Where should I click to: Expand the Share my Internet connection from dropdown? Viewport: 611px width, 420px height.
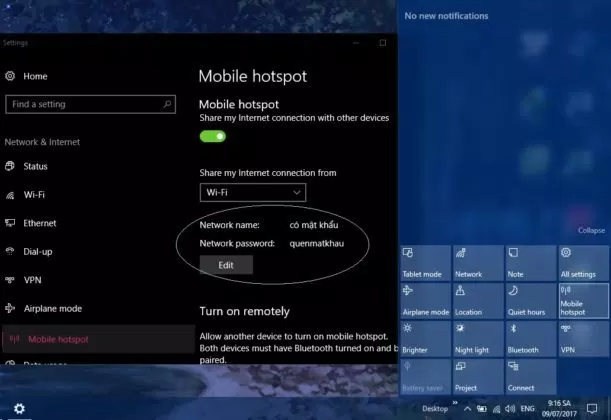pyautogui.click(x=253, y=192)
